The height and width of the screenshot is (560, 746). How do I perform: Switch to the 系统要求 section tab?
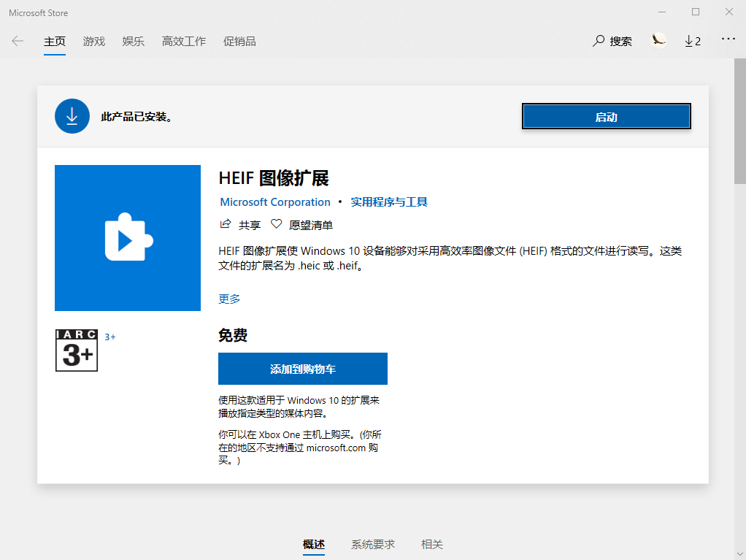[373, 544]
